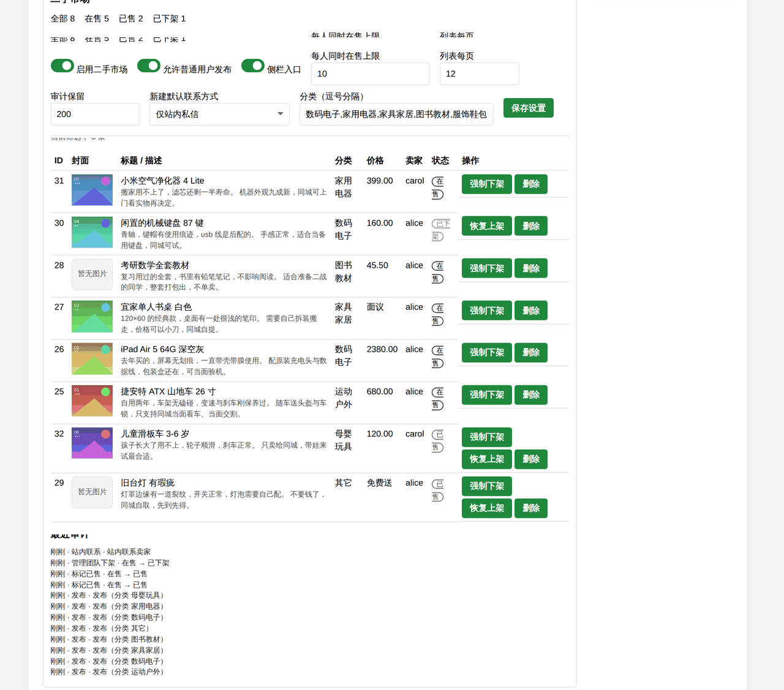Viewport: 784px width, 690px height.
Task: Delete the 小米空气净化器 4 Lite listing
Action: (x=531, y=184)
